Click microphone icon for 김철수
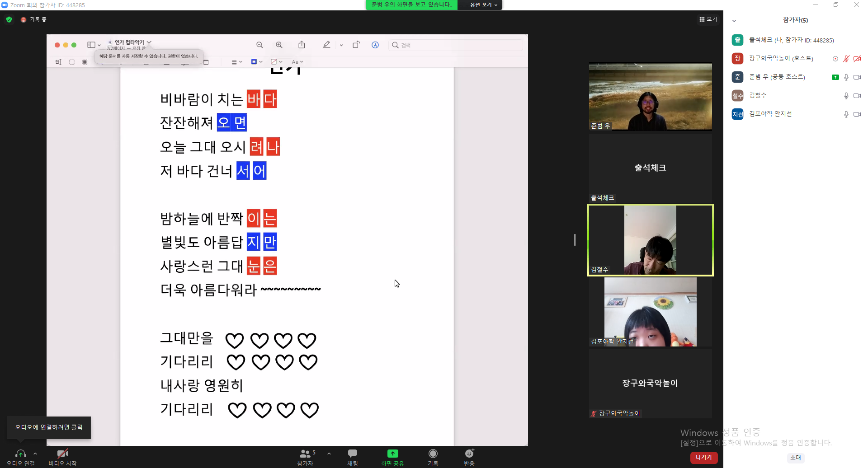The width and height of the screenshot is (868, 468). 846,96
